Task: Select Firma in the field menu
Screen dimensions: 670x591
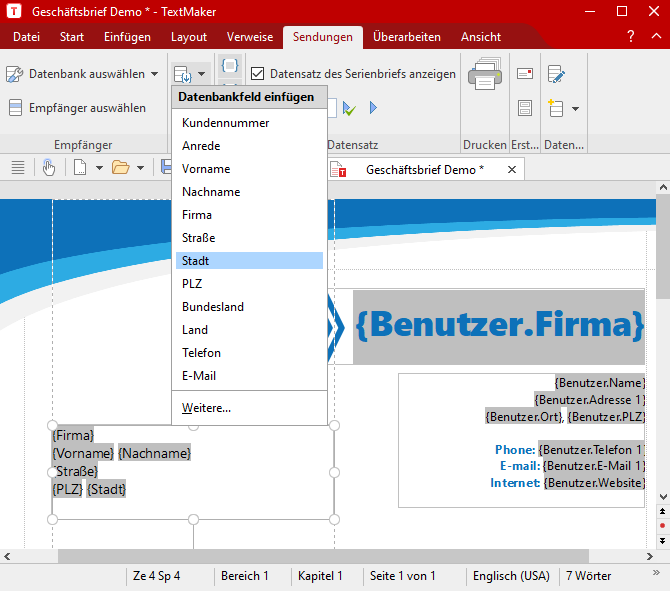Action: click(249, 215)
